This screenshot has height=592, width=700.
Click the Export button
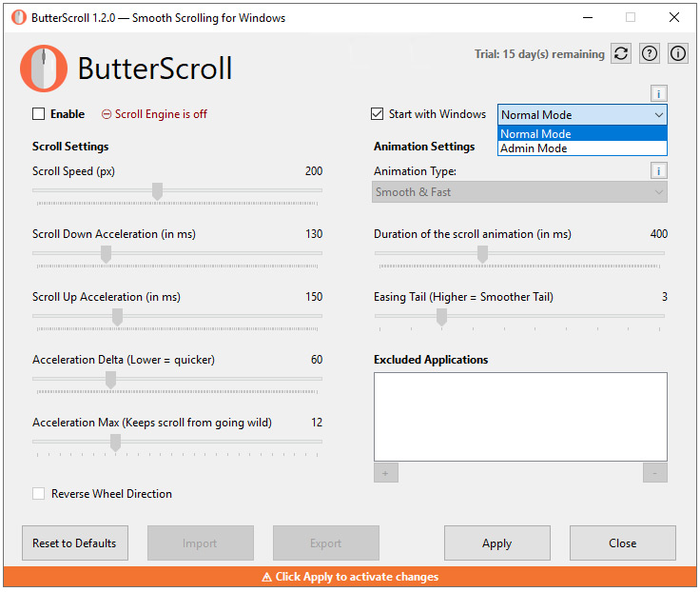[326, 543]
